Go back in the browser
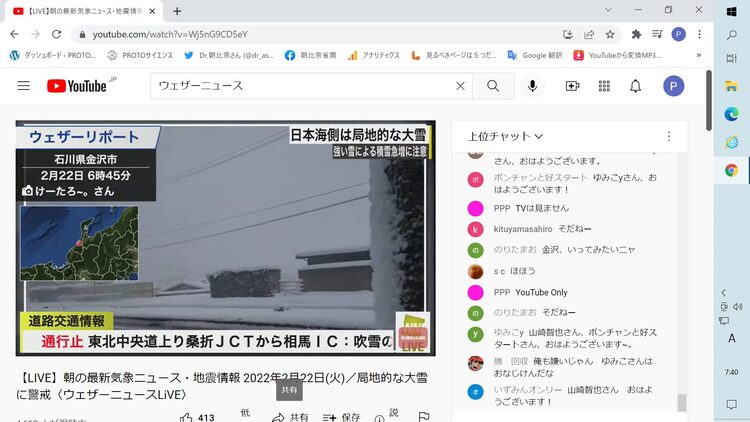The width and height of the screenshot is (750, 422). pos(14,34)
